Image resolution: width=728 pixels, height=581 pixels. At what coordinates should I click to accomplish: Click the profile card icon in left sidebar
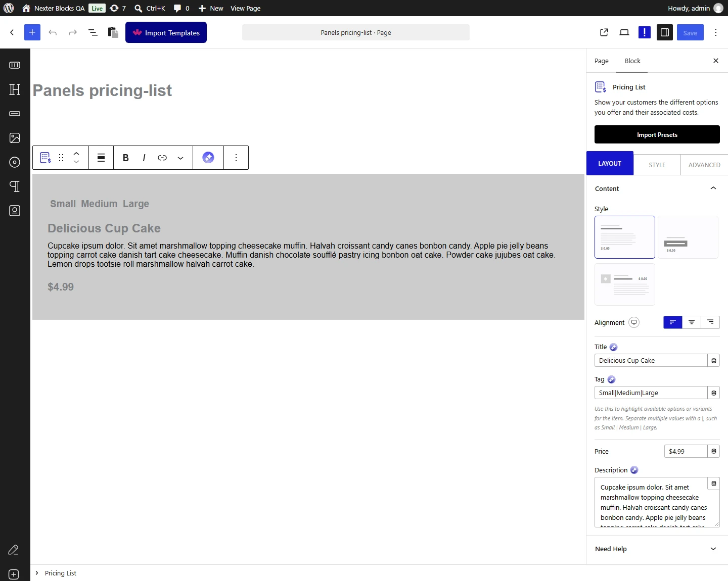(x=15, y=211)
